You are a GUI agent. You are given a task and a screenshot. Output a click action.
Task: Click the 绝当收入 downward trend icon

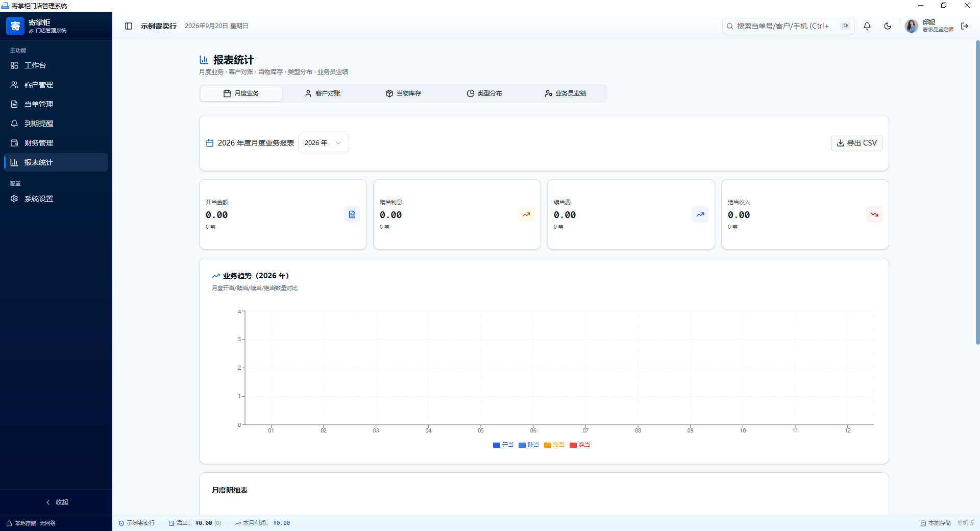(874, 214)
